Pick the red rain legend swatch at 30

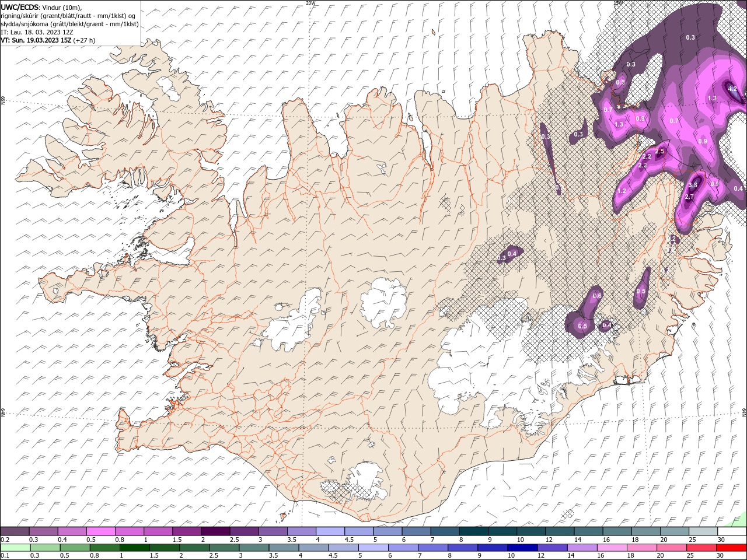pos(732,548)
